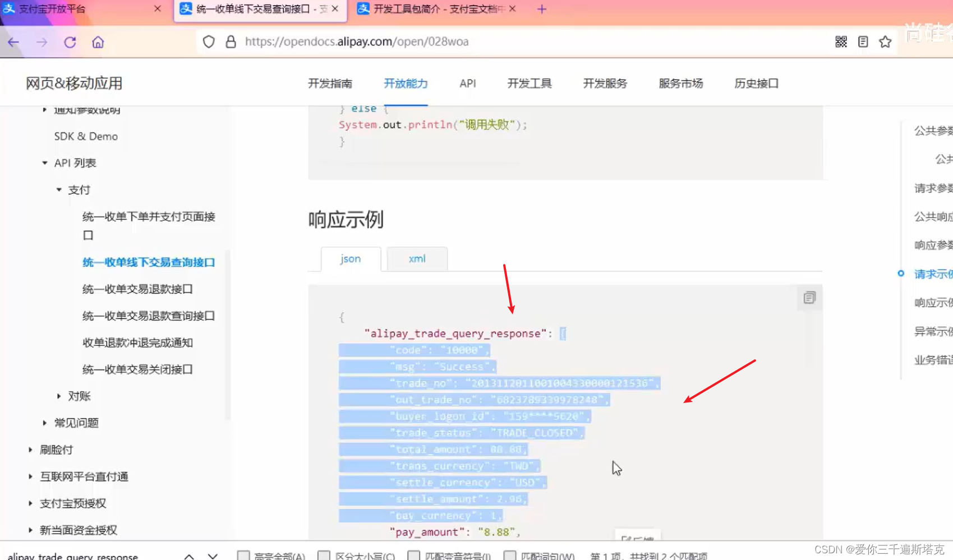Screen dimensions: 953x560
Task: Select the xml response tab
Action: pyautogui.click(x=417, y=259)
